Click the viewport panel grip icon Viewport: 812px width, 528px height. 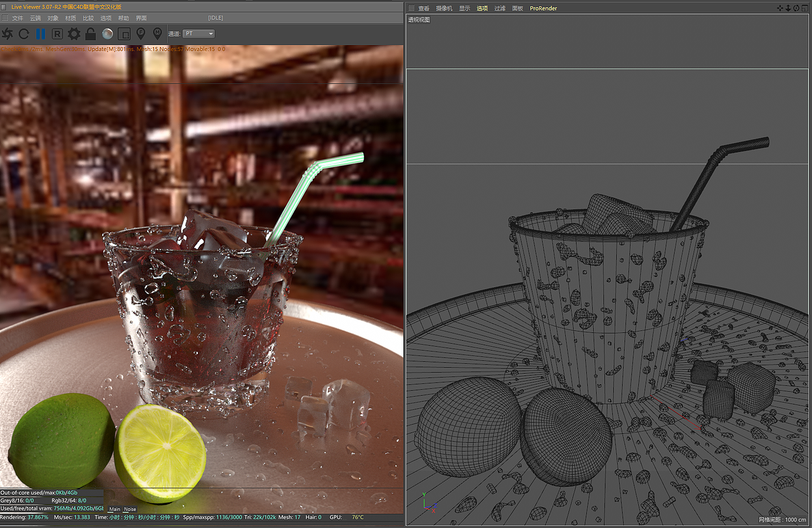[x=411, y=8]
